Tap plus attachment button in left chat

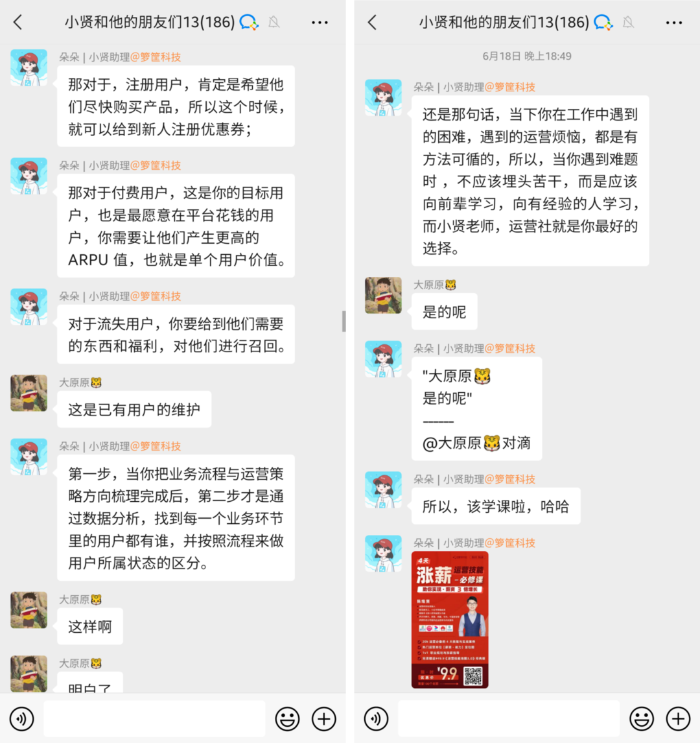coord(324,719)
